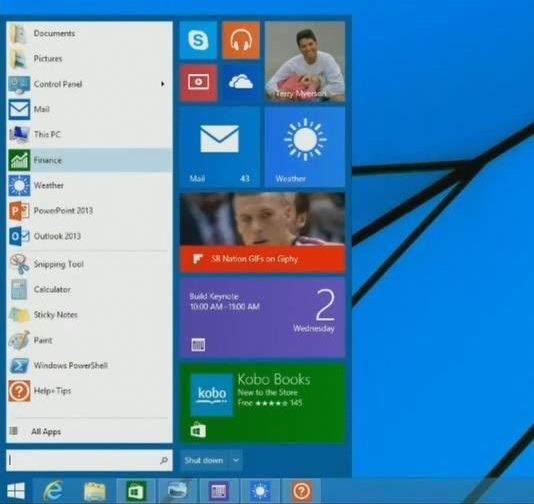Click the "PowerPoint 2013" label

[x=63, y=210]
